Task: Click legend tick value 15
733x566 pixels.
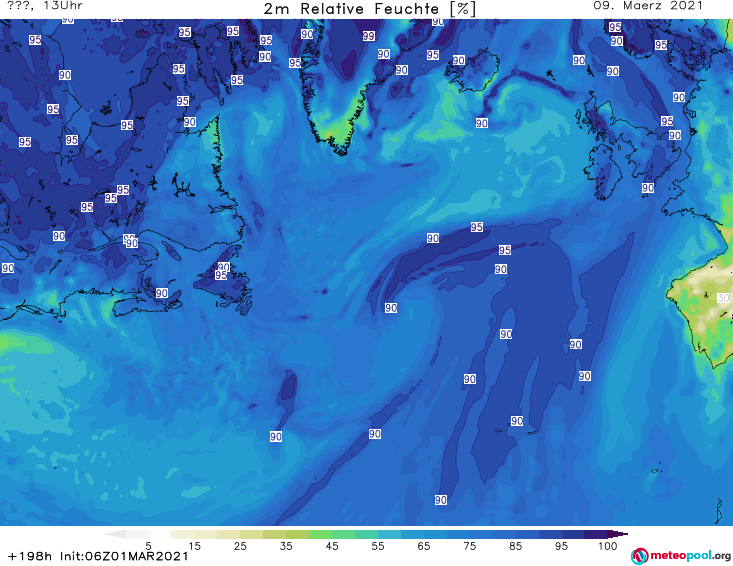Action: (x=194, y=546)
